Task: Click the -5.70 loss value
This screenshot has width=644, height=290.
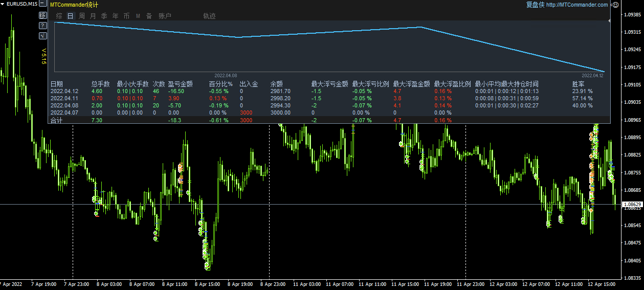Action: click(x=174, y=105)
